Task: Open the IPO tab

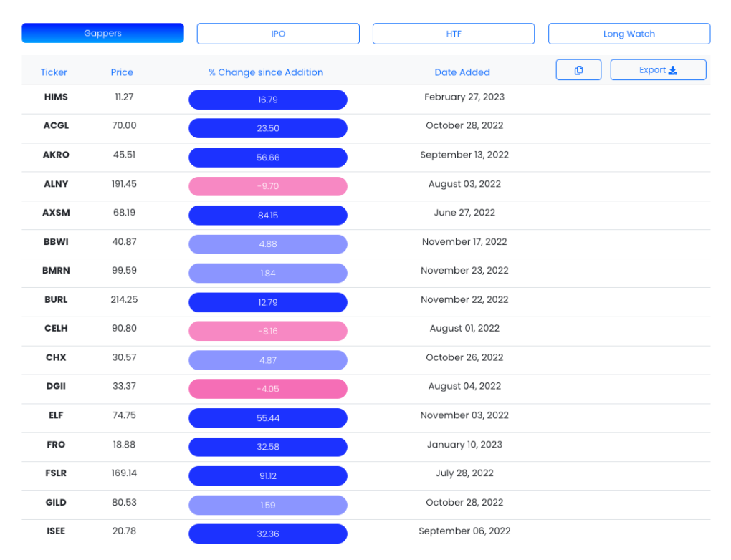Action: point(278,34)
